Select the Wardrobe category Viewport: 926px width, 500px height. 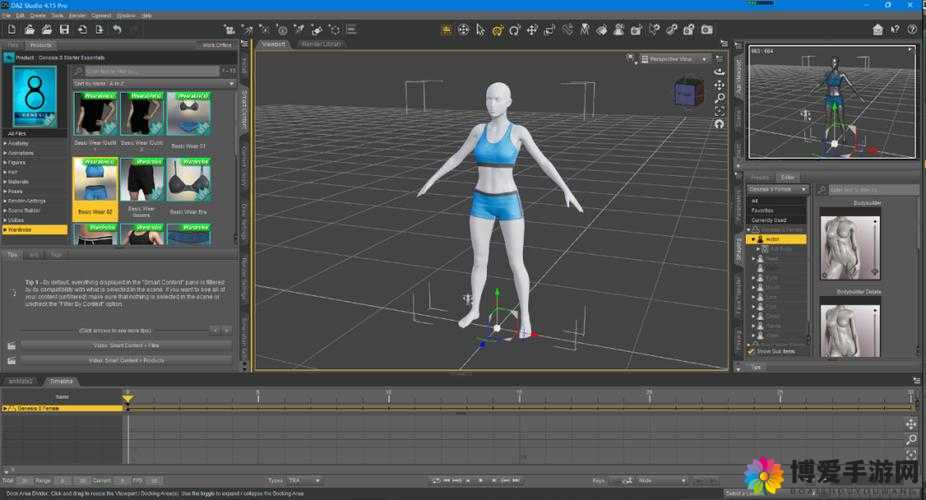[35, 230]
